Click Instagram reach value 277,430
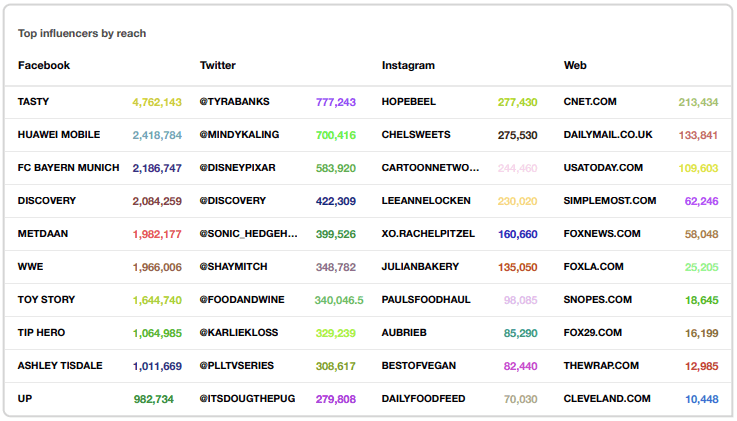 tap(517, 102)
